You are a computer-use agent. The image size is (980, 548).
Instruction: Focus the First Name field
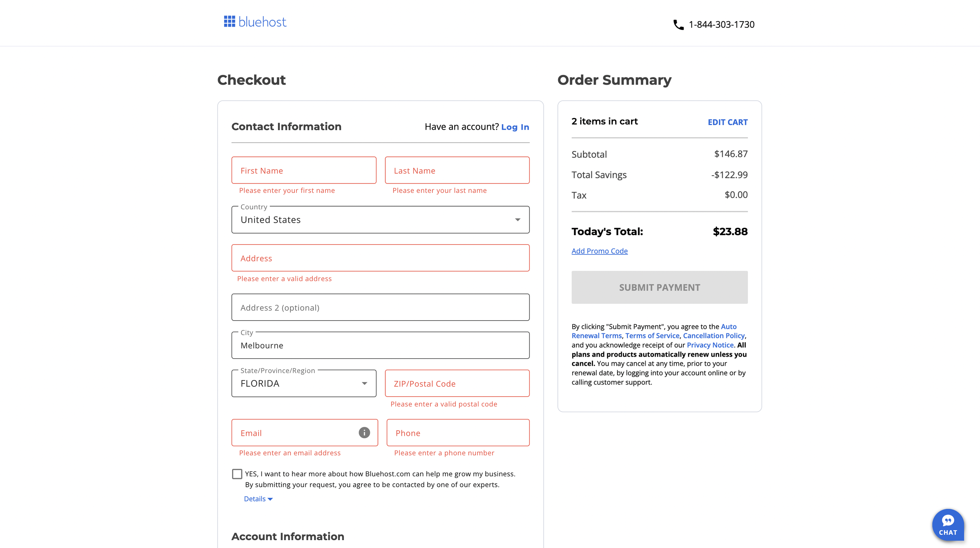(304, 171)
